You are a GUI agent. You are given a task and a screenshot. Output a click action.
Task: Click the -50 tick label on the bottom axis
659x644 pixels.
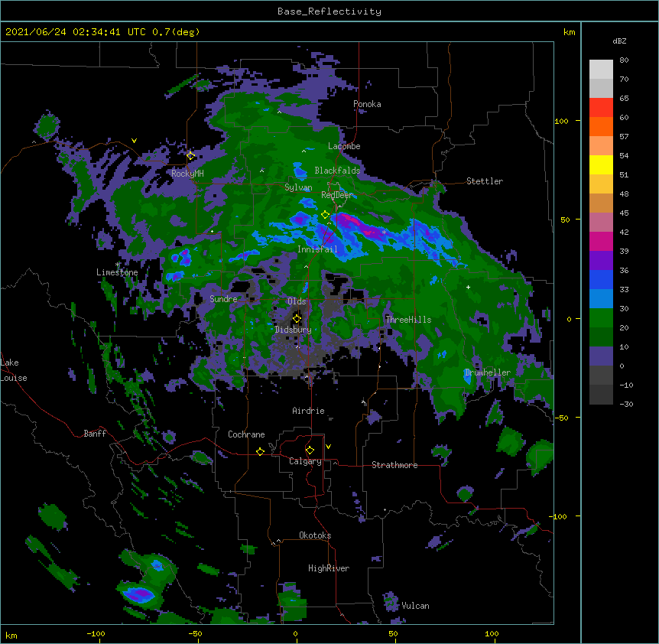(195, 634)
